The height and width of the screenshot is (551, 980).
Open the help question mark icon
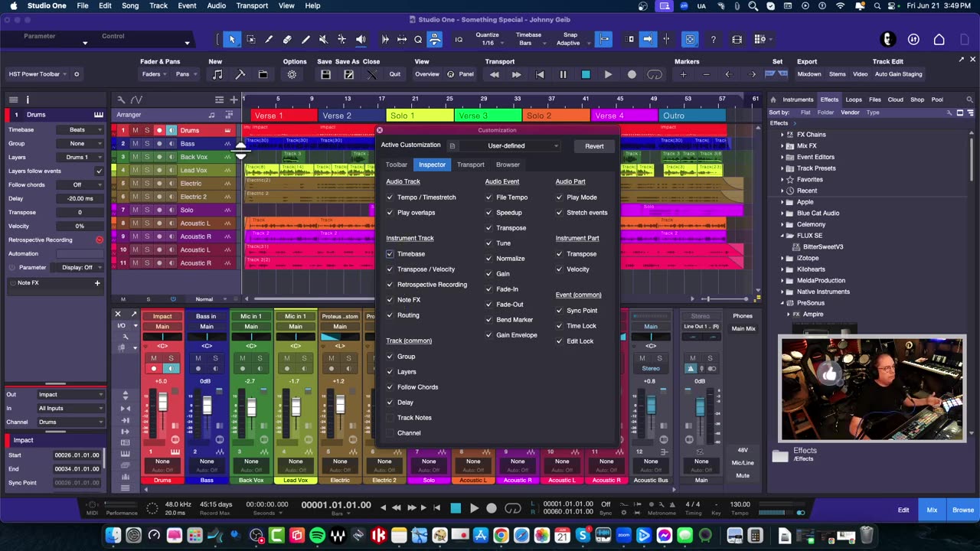click(714, 39)
